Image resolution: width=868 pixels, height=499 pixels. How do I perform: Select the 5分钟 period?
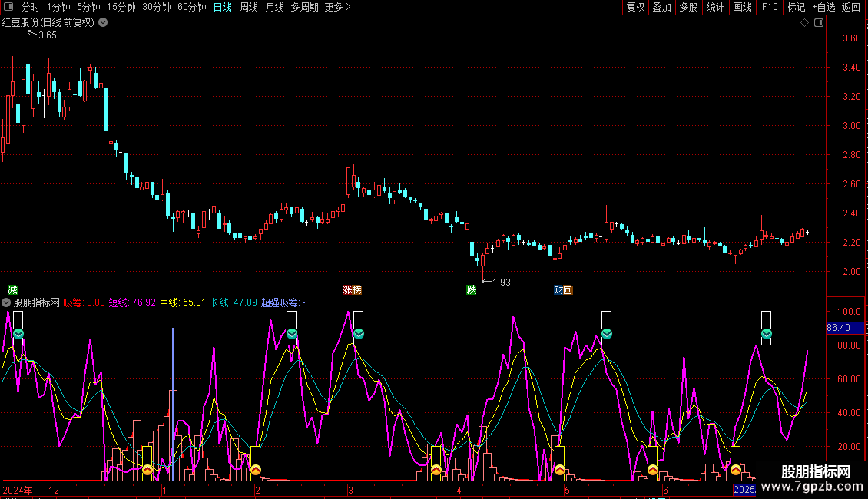point(88,7)
